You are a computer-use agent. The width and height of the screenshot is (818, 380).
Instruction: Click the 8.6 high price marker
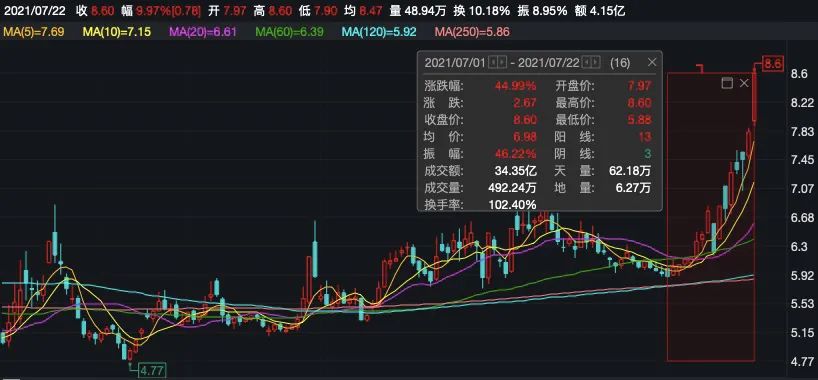(773, 64)
